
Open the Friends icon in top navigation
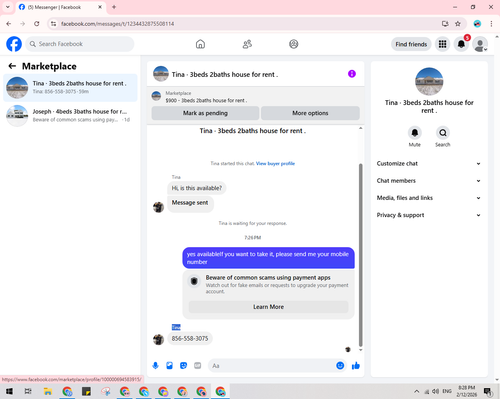coord(247,44)
